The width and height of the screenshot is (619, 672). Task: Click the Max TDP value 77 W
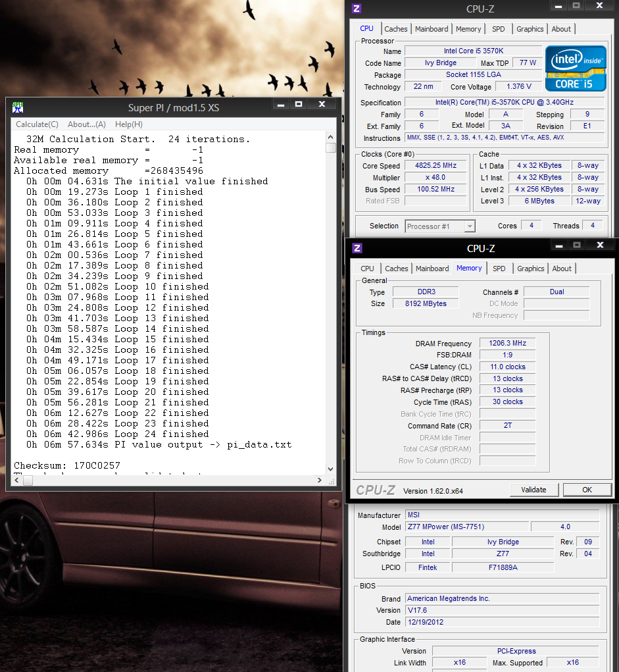(528, 63)
